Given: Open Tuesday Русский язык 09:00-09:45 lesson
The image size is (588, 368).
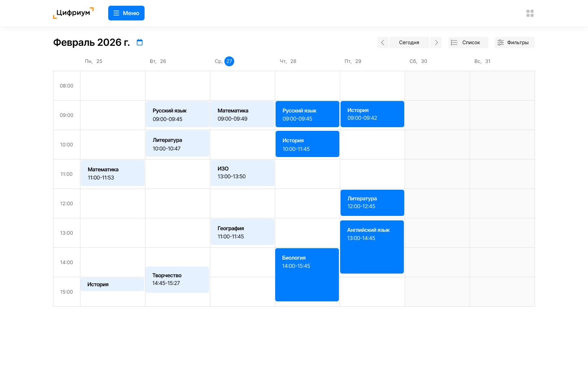Looking at the screenshot, I should tap(178, 114).
